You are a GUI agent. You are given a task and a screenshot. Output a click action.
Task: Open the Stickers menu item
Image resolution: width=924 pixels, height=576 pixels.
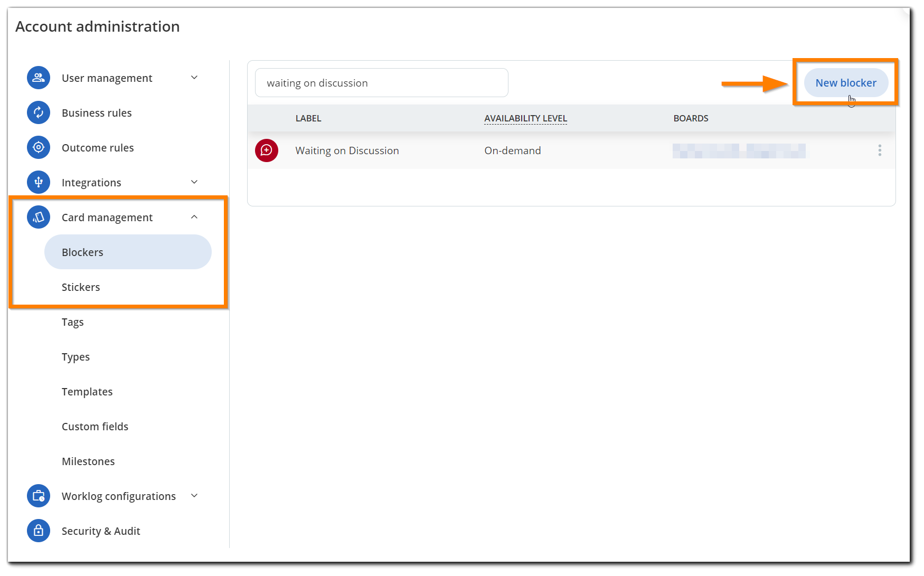pos(81,287)
